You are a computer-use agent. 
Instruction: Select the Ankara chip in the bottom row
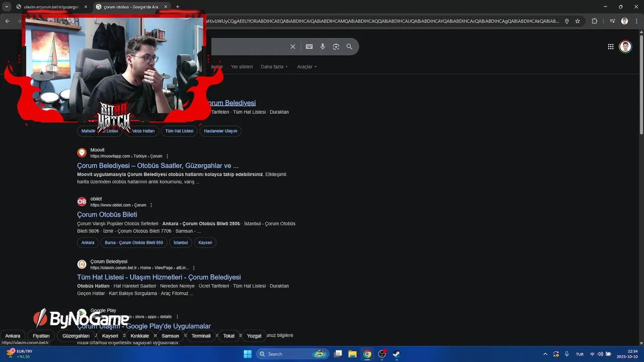[x=13, y=336]
